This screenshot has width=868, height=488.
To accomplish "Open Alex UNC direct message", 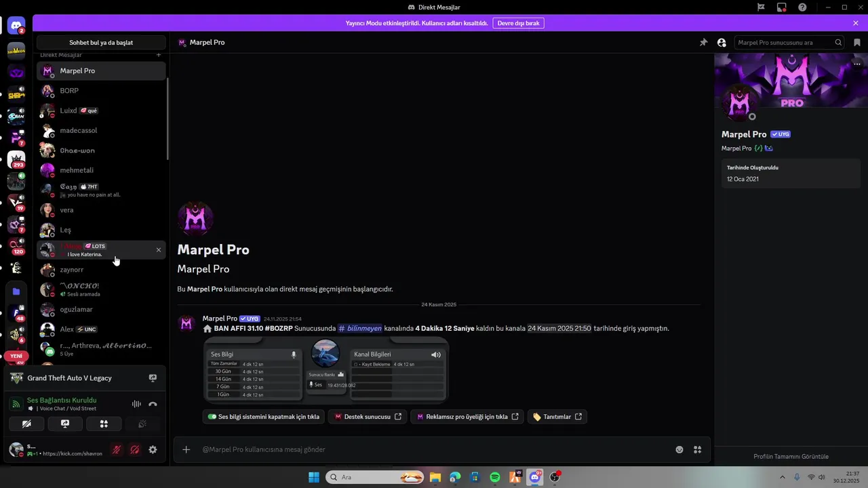I will tap(101, 329).
